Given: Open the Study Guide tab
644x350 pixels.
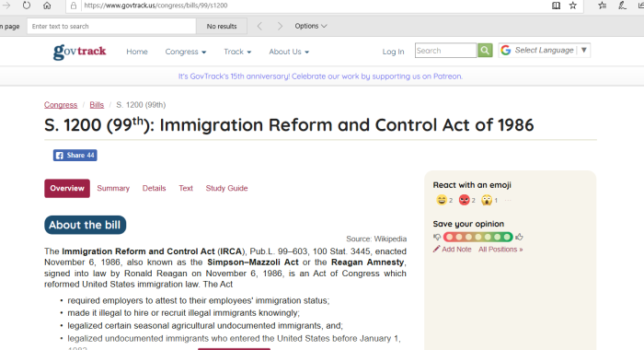Looking at the screenshot, I should 226,188.
